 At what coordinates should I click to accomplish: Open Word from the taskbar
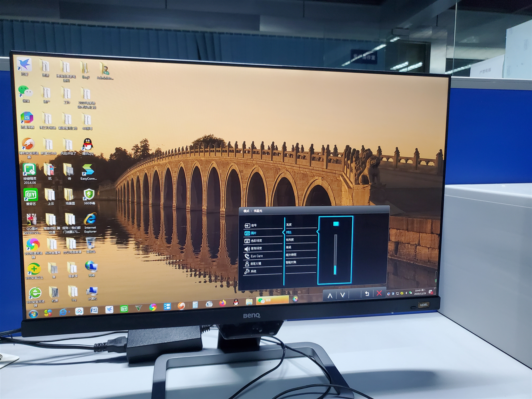pos(94,310)
